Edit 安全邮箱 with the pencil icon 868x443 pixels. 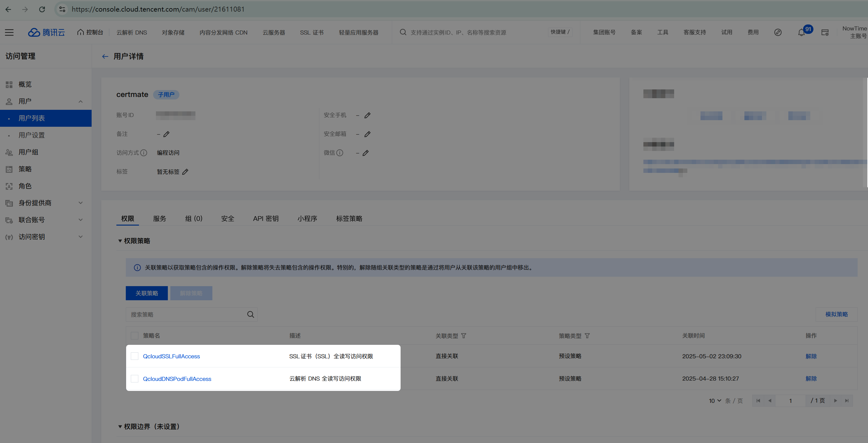pyautogui.click(x=368, y=134)
